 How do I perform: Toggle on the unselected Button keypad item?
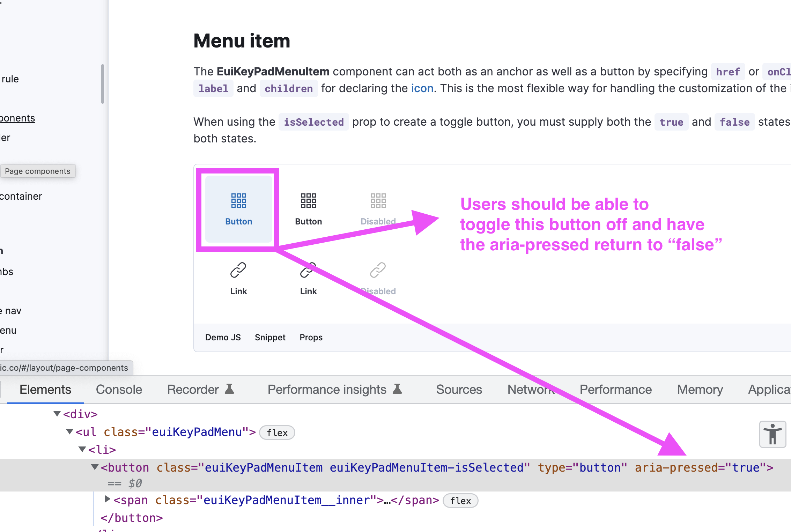(308, 209)
